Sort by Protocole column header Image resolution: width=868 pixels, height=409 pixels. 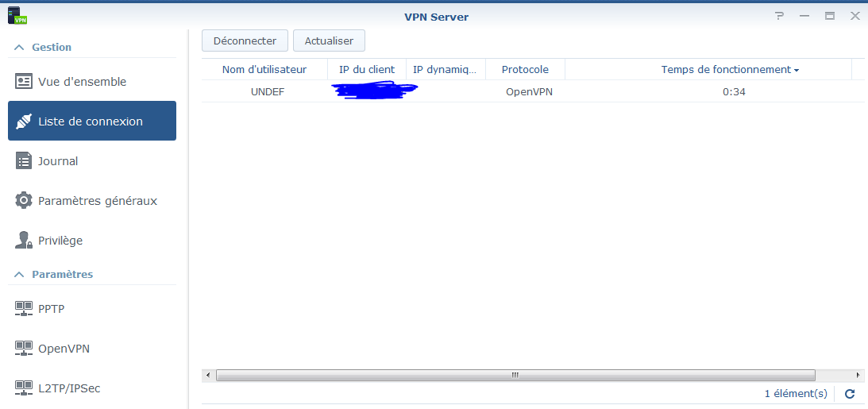pos(525,69)
